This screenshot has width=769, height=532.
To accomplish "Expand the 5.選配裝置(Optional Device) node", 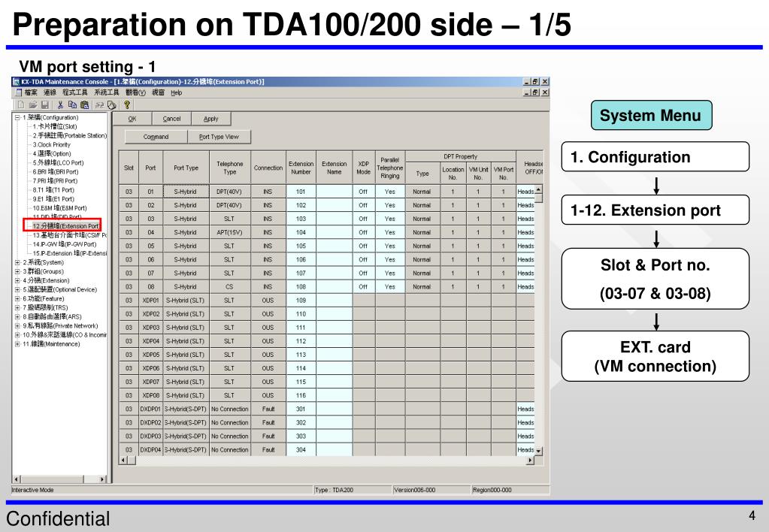I will tap(17, 289).
